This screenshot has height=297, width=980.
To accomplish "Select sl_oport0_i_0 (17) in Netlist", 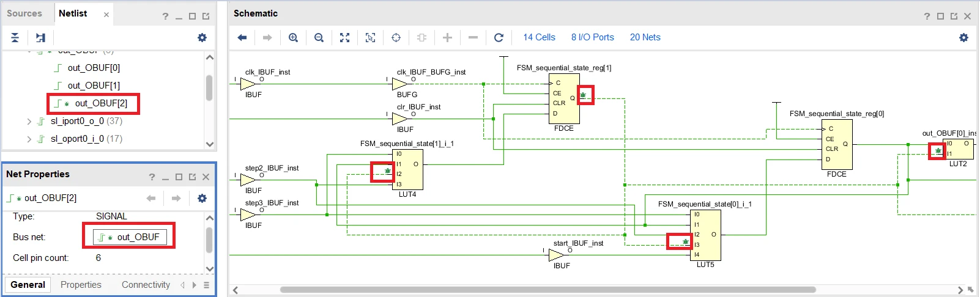I will [86, 139].
